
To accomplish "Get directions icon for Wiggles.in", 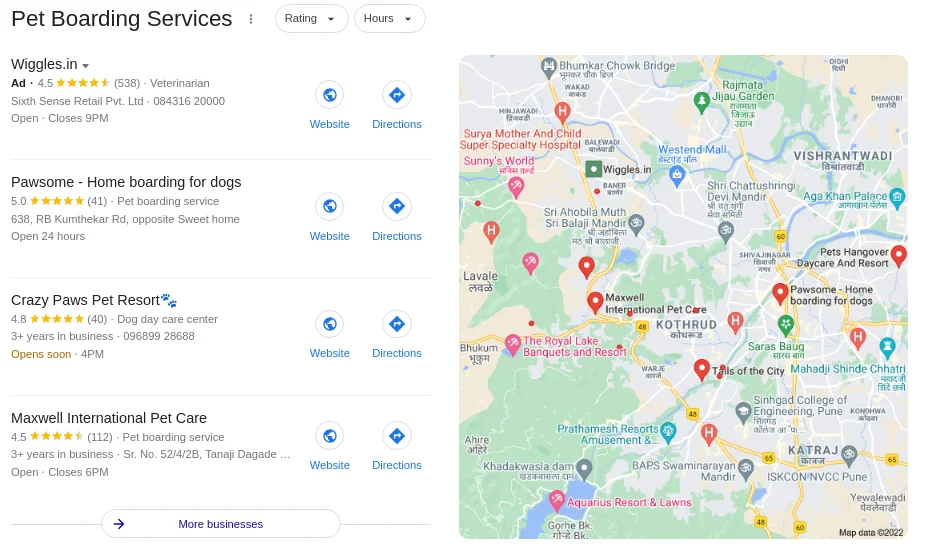I will [397, 95].
